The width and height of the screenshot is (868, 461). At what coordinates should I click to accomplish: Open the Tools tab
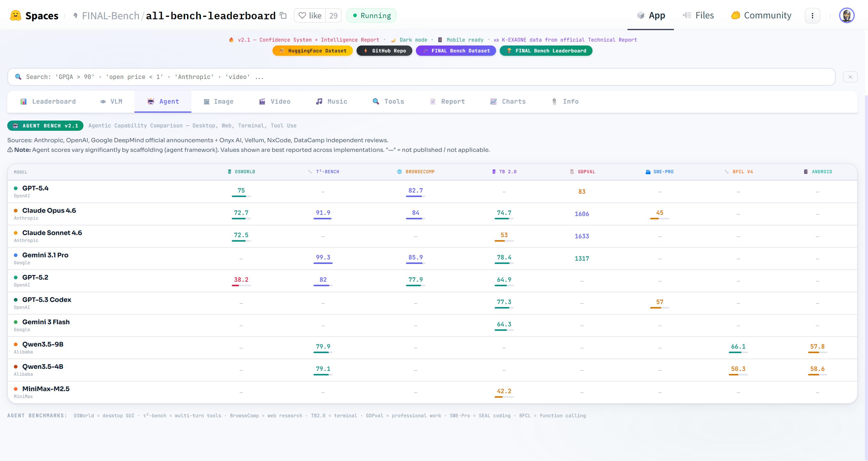click(x=388, y=102)
